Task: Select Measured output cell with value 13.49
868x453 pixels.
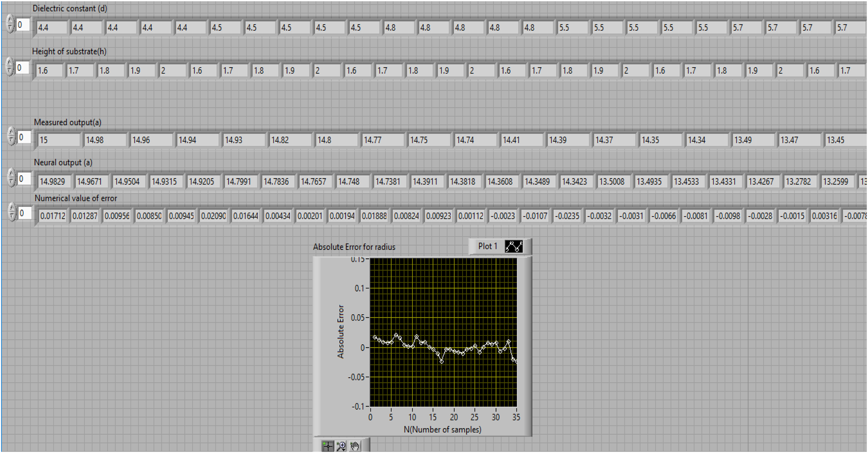Action: click(x=751, y=140)
